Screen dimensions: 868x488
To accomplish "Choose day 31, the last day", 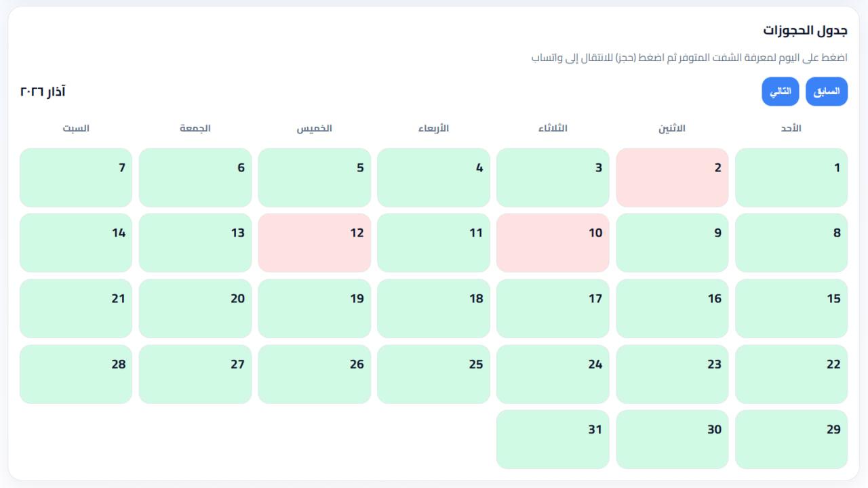I will point(553,439).
